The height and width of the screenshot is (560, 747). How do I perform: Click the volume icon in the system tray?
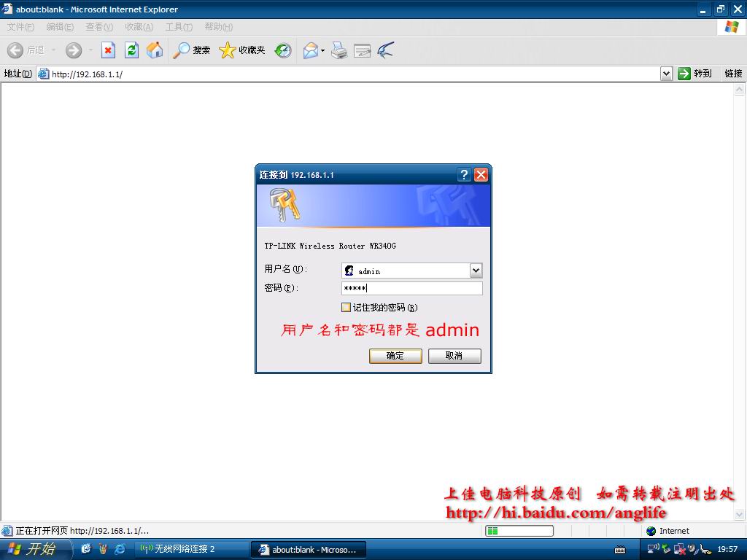[692, 549]
